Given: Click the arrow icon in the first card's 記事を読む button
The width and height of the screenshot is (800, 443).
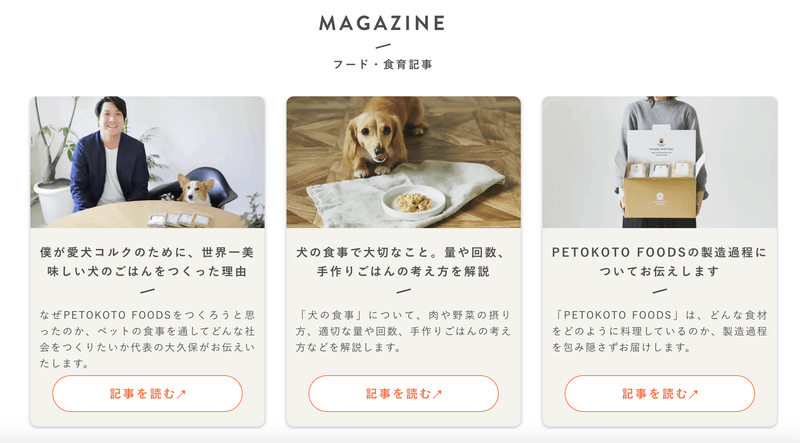Looking at the screenshot, I should (x=181, y=393).
